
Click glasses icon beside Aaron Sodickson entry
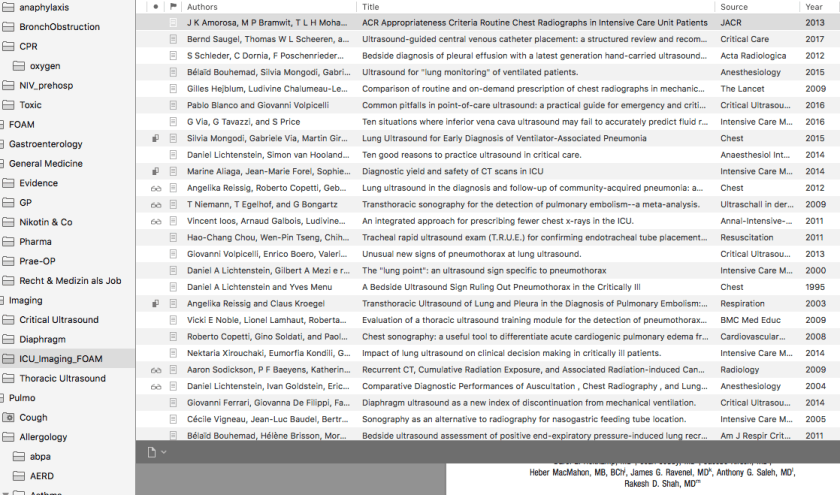coord(155,370)
